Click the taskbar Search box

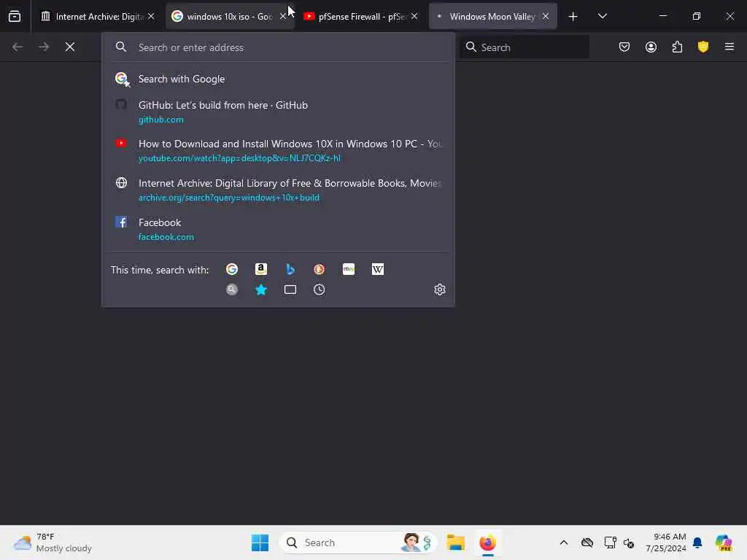point(357,542)
